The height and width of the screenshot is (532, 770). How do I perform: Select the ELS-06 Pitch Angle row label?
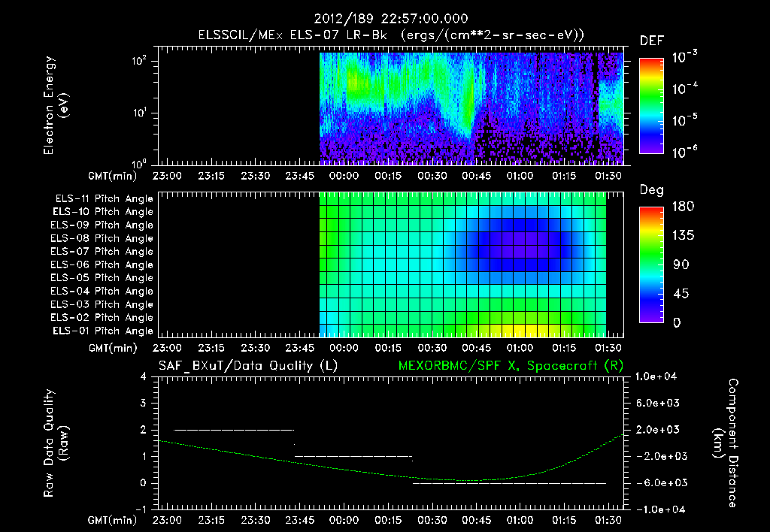pyautogui.click(x=102, y=265)
